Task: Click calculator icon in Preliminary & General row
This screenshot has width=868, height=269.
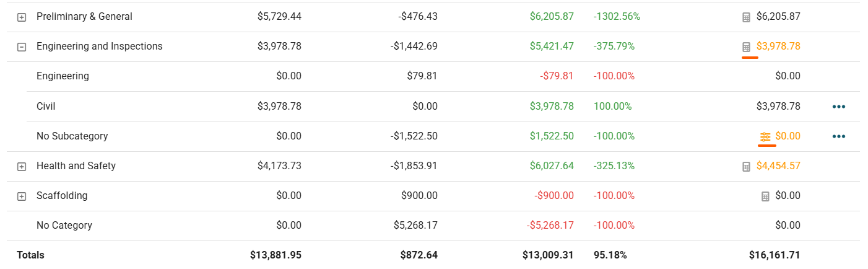Action: click(746, 17)
